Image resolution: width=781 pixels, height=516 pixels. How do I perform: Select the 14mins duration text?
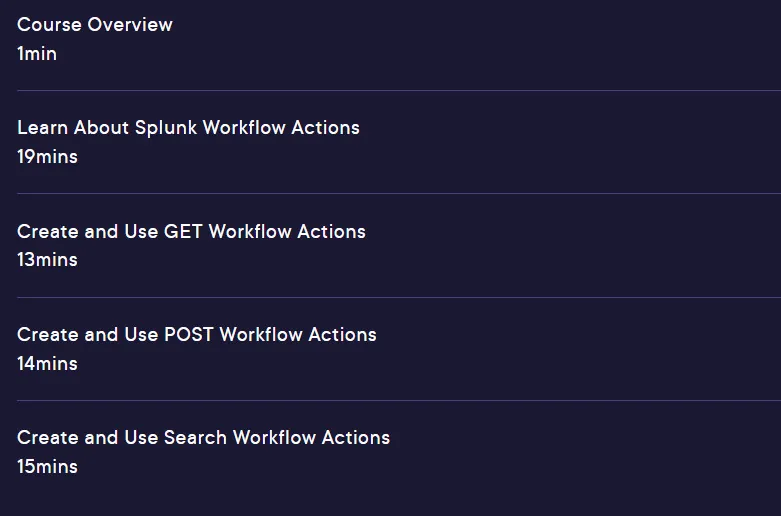point(47,364)
